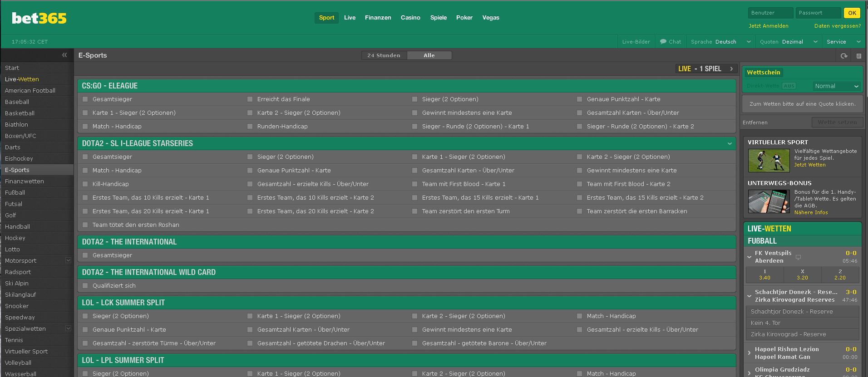Click the Live-Bilder link

(x=636, y=41)
